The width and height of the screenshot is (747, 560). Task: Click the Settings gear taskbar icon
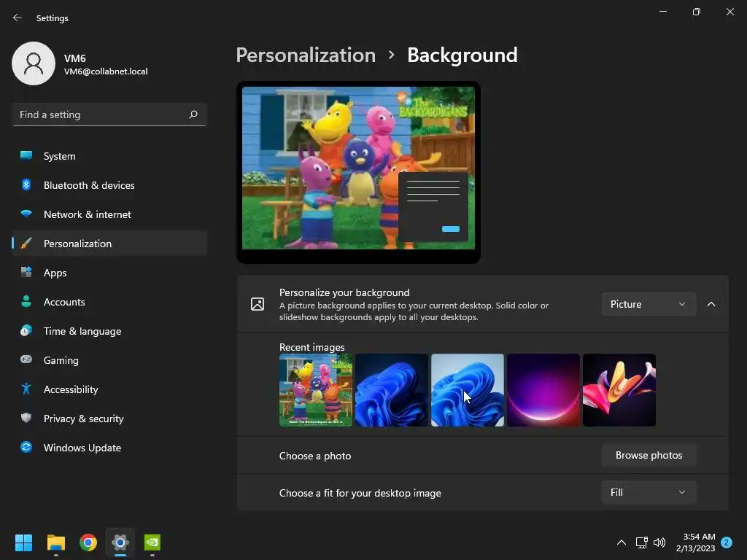120,542
